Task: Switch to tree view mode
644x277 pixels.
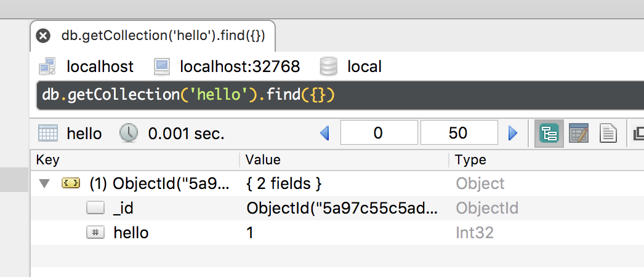Action: [x=549, y=133]
